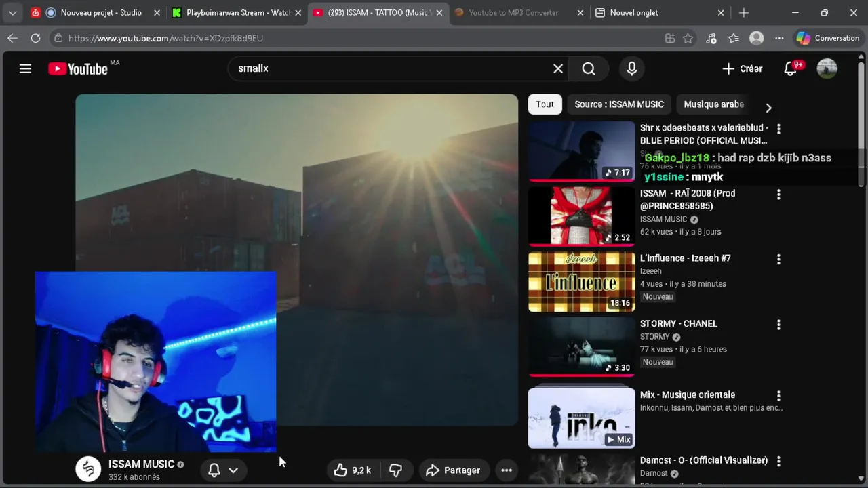Close the Youtube to MP3 Converter tab
Screen dimensions: 868x488
580,12
